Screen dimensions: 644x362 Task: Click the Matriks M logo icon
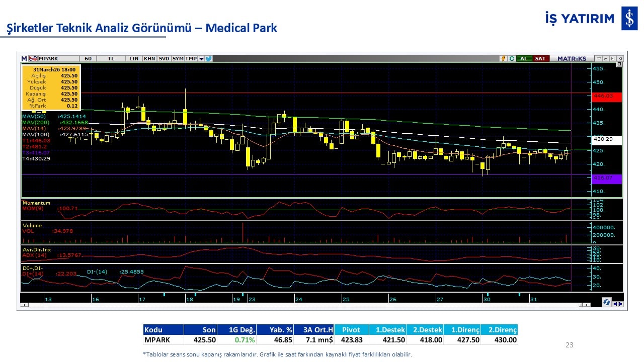24,59
